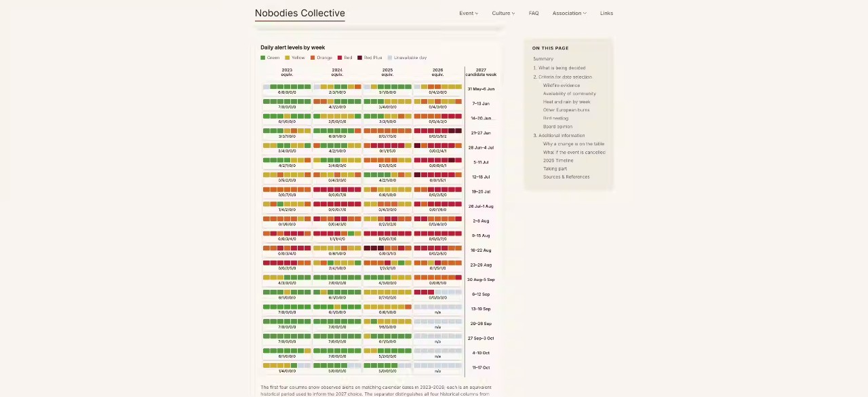This screenshot has width=868, height=397.
Task: Open the FAQ navigation item
Action: (x=534, y=13)
